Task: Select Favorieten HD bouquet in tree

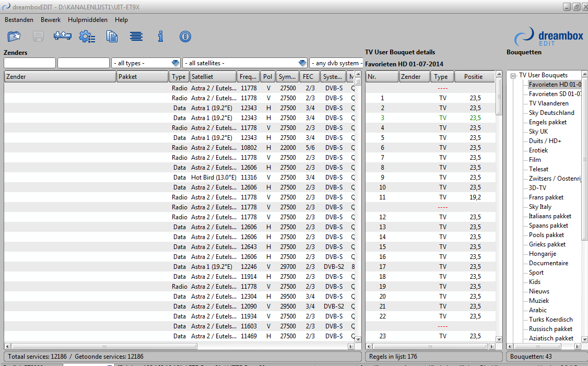Action: pos(555,85)
